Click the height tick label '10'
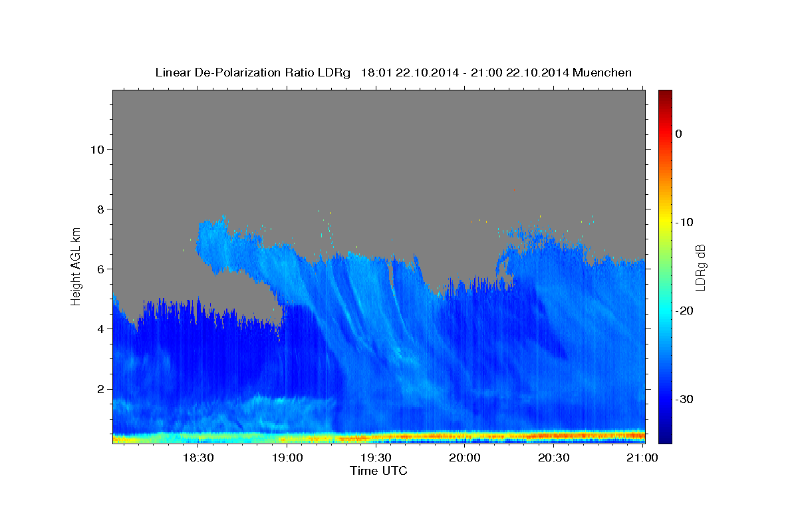The width and height of the screenshot is (798, 532). (x=96, y=149)
